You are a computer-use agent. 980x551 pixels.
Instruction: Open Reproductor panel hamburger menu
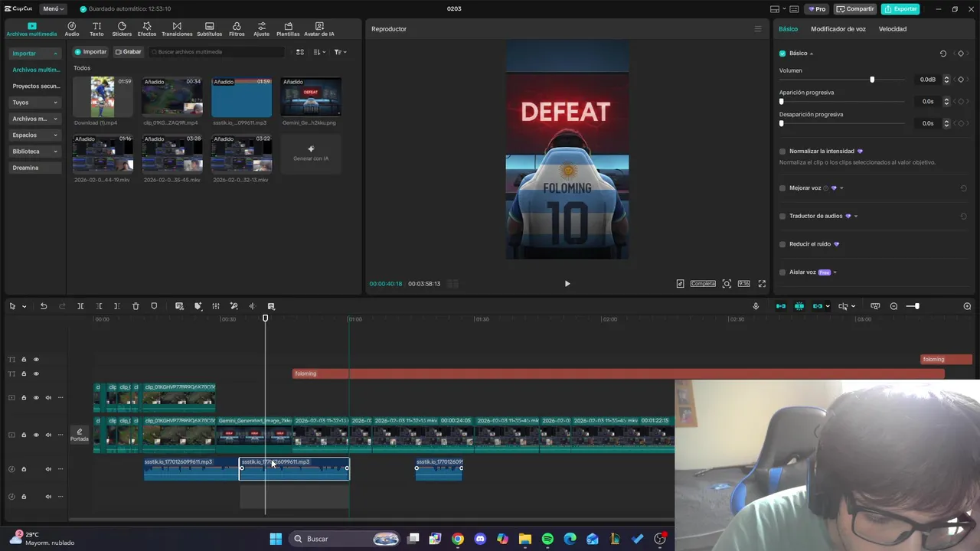[x=758, y=29]
